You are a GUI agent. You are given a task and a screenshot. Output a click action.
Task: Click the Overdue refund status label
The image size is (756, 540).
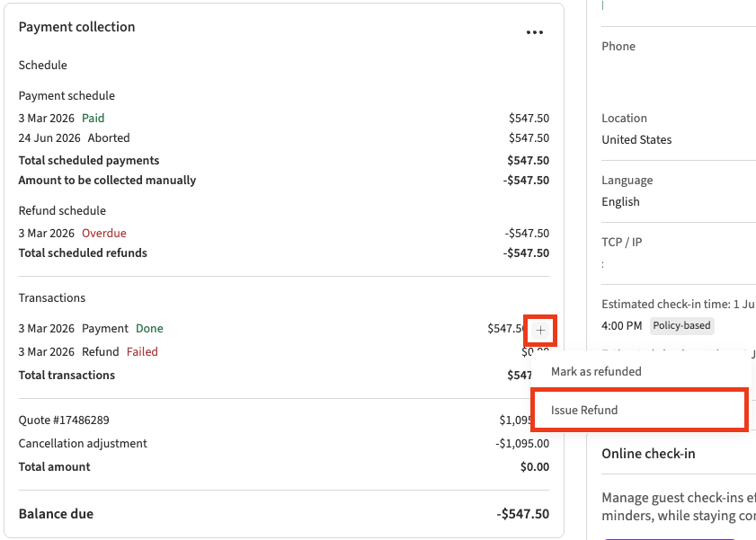pos(104,233)
